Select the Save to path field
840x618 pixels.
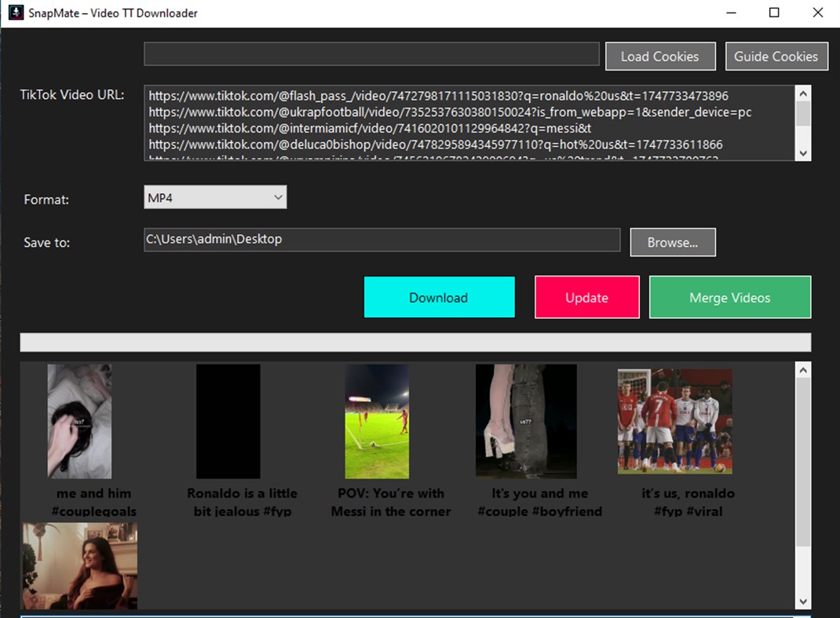tap(382, 239)
